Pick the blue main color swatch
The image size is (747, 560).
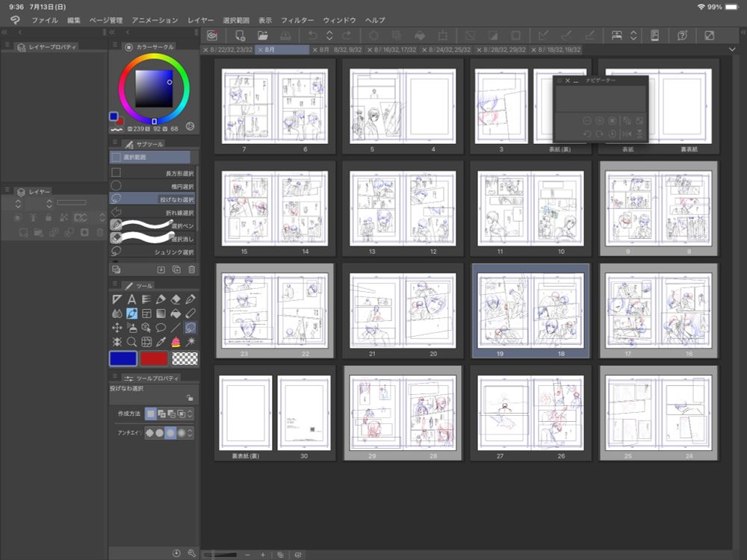pos(123,358)
